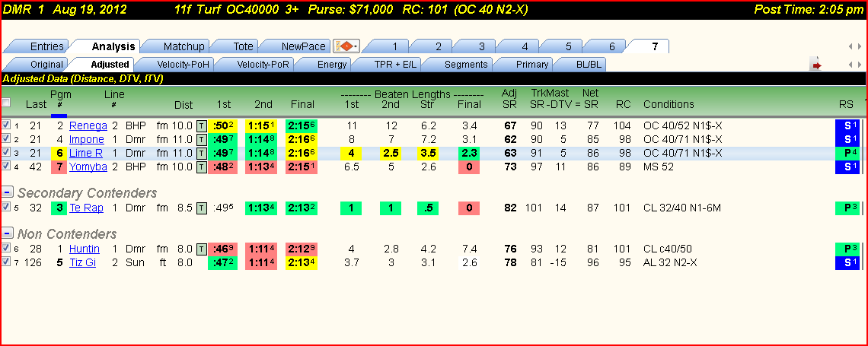
Task: Toggle the select-all checkbox in header
Action: [x=6, y=103]
